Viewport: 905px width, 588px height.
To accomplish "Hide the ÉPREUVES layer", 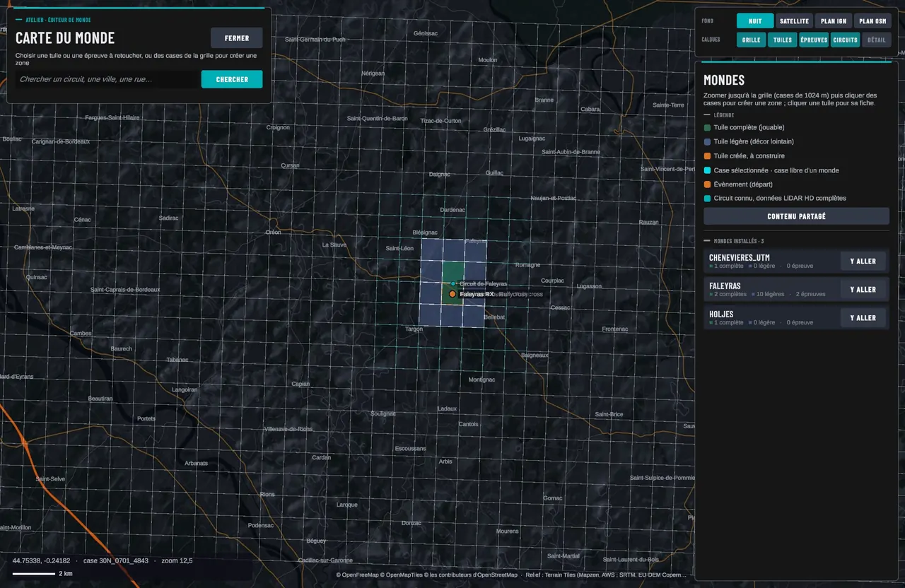I will (x=814, y=40).
